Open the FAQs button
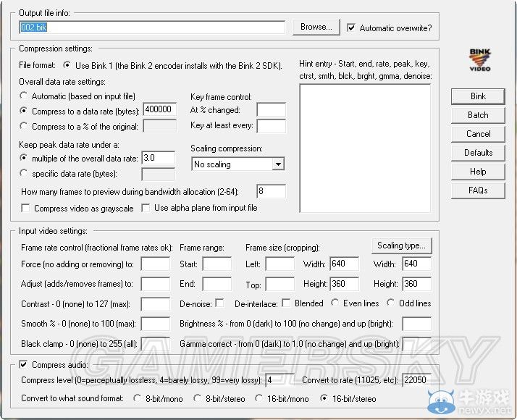The height and width of the screenshot is (420, 517). tap(478, 190)
